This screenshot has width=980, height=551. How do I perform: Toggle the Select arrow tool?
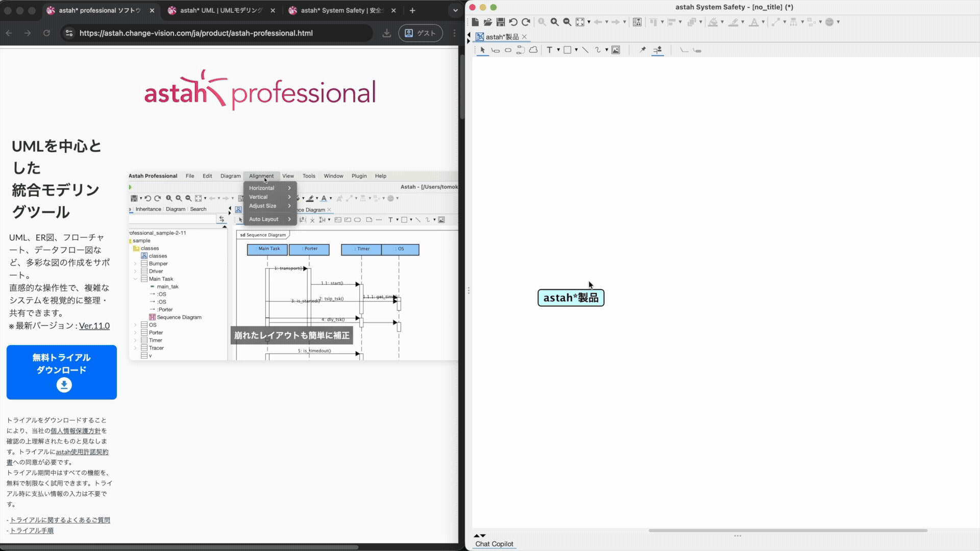coord(482,50)
